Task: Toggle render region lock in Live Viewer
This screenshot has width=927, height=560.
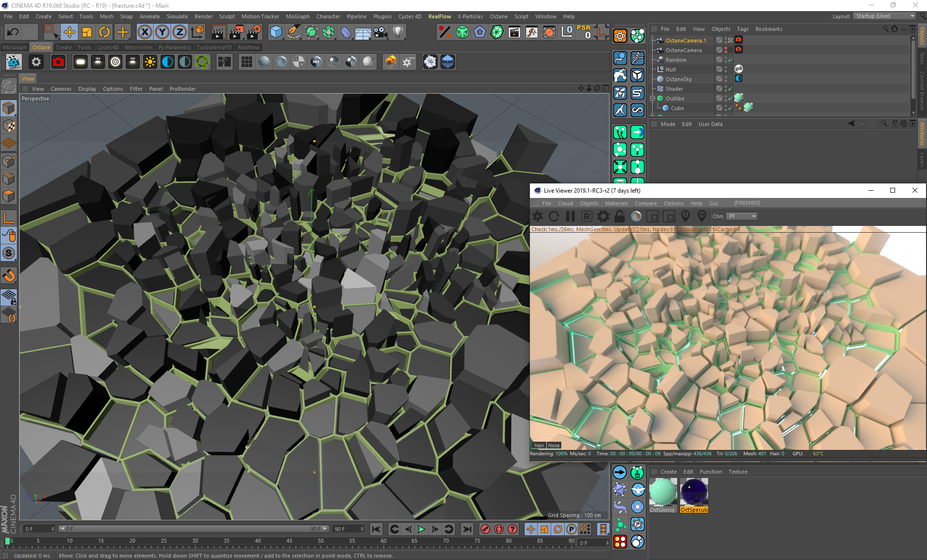Action: (x=620, y=216)
